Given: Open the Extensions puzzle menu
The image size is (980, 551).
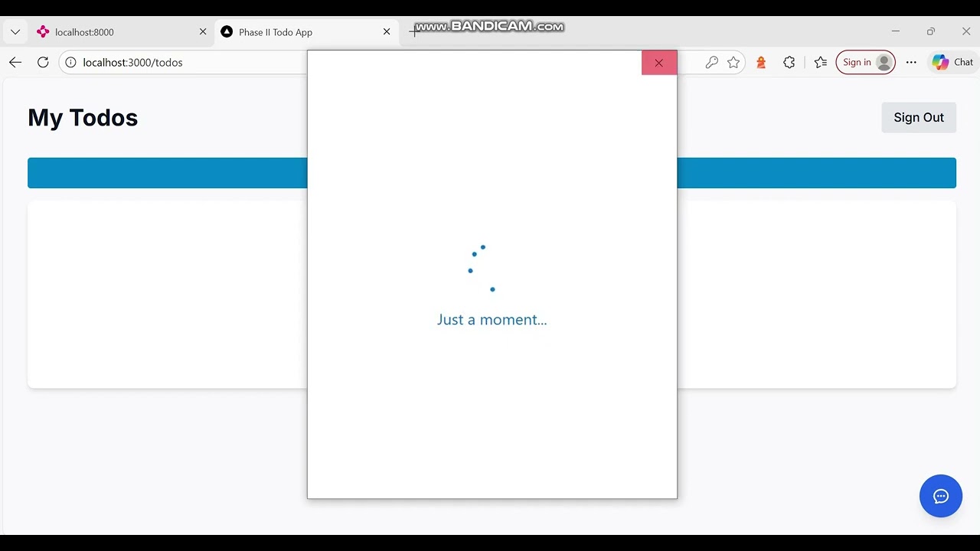Looking at the screenshot, I should coord(789,63).
